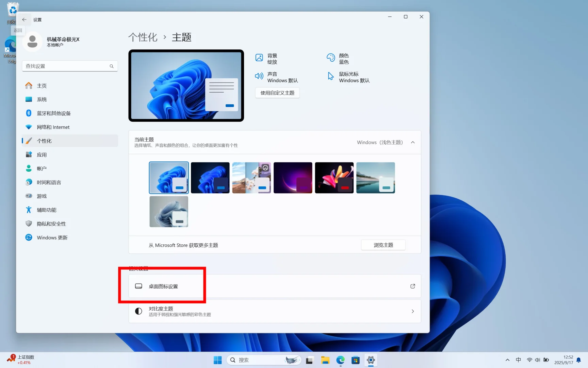This screenshot has width=588, height=368.
Task: Open Windows 更新 from the sidebar
Action: [x=52, y=237]
